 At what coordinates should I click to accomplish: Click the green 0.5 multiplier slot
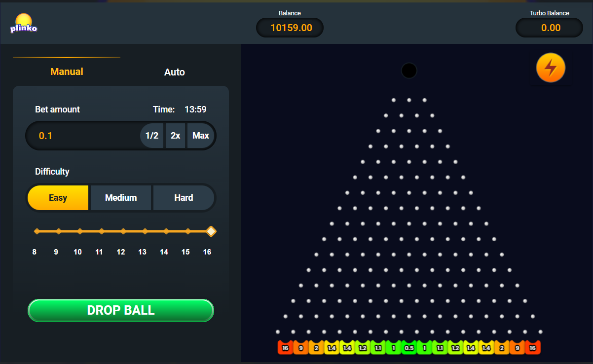tap(409, 348)
